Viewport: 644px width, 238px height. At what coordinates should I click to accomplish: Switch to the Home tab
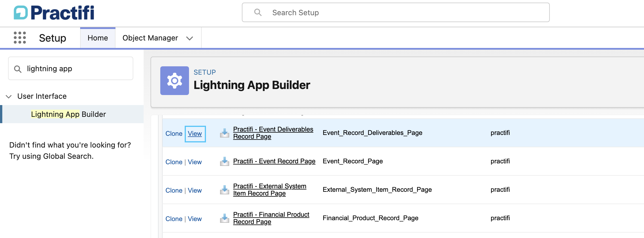pos(98,38)
